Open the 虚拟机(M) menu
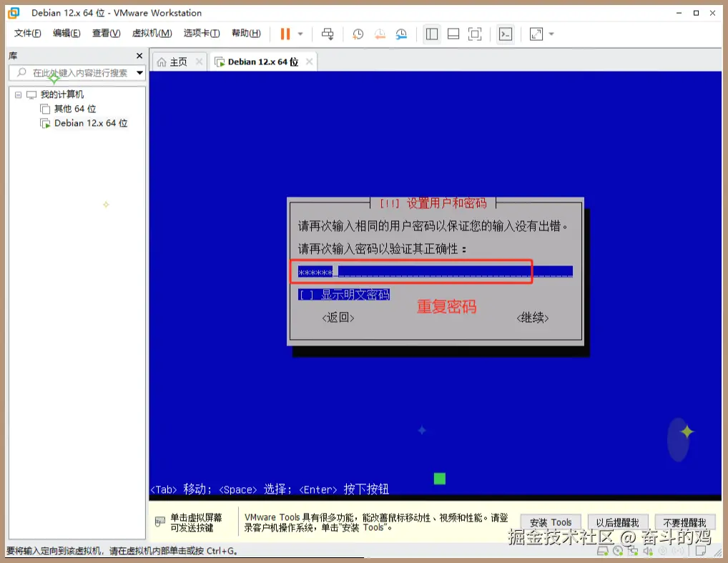 click(x=152, y=33)
